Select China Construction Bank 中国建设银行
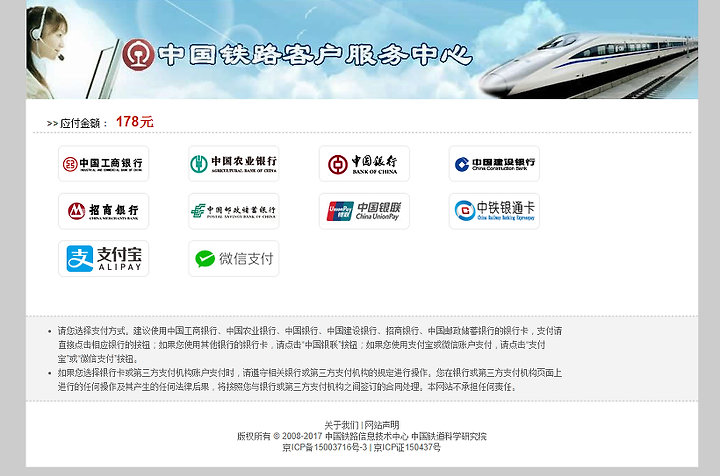This screenshot has height=476, width=720. point(494,163)
